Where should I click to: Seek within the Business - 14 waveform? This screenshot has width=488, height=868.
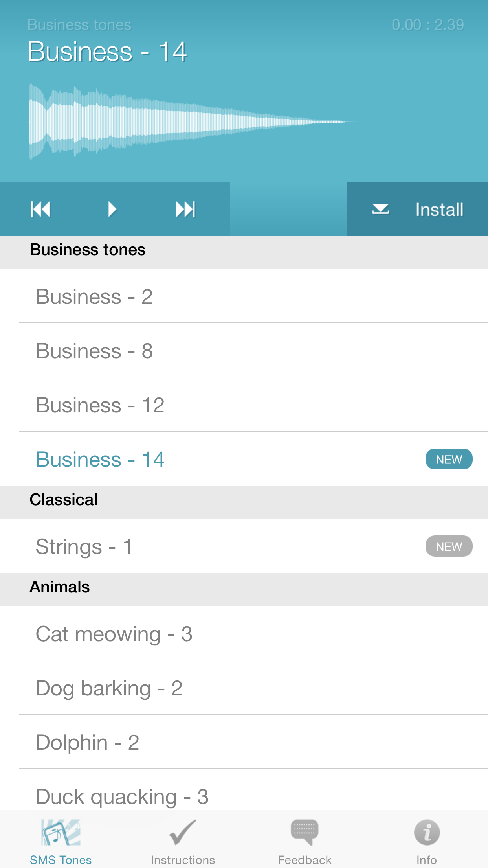[x=193, y=122]
